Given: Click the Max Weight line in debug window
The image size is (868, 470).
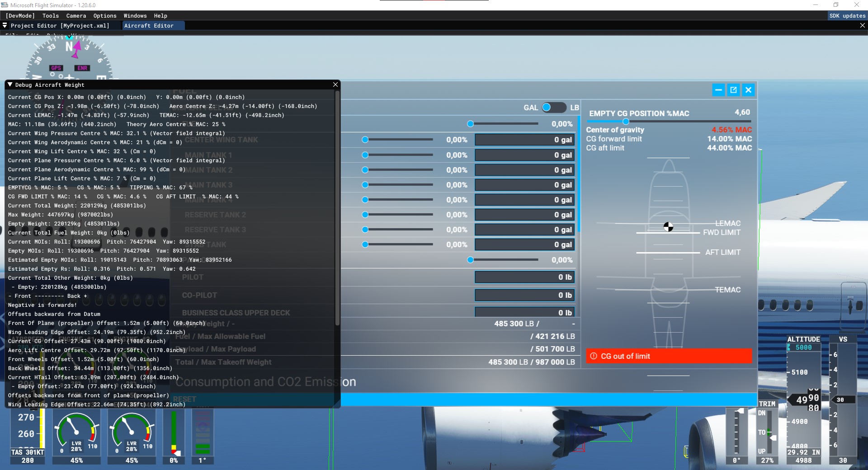Looking at the screenshot, I should 61,215.
